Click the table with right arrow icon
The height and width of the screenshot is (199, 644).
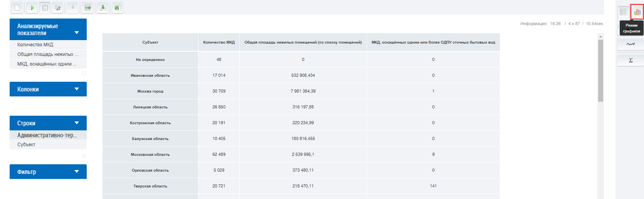[88, 8]
